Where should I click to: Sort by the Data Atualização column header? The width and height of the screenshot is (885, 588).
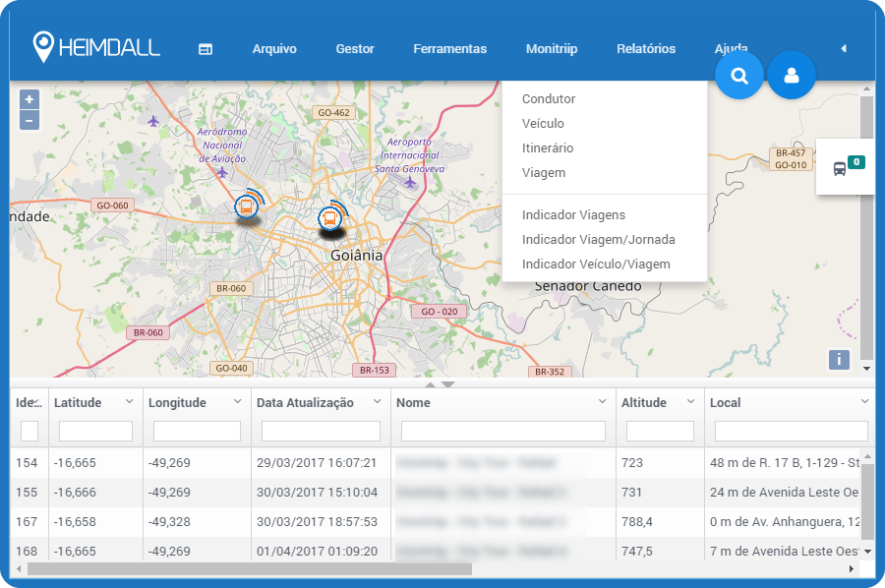(306, 403)
